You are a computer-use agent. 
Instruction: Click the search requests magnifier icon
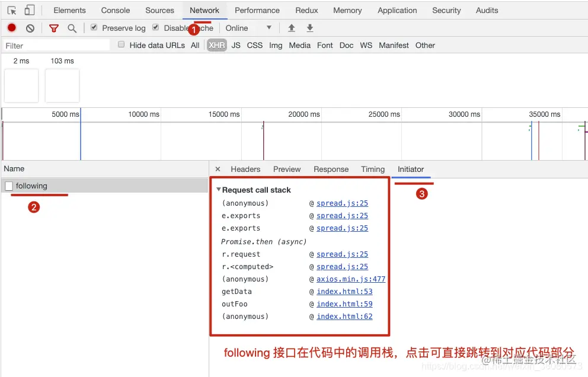coord(71,27)
